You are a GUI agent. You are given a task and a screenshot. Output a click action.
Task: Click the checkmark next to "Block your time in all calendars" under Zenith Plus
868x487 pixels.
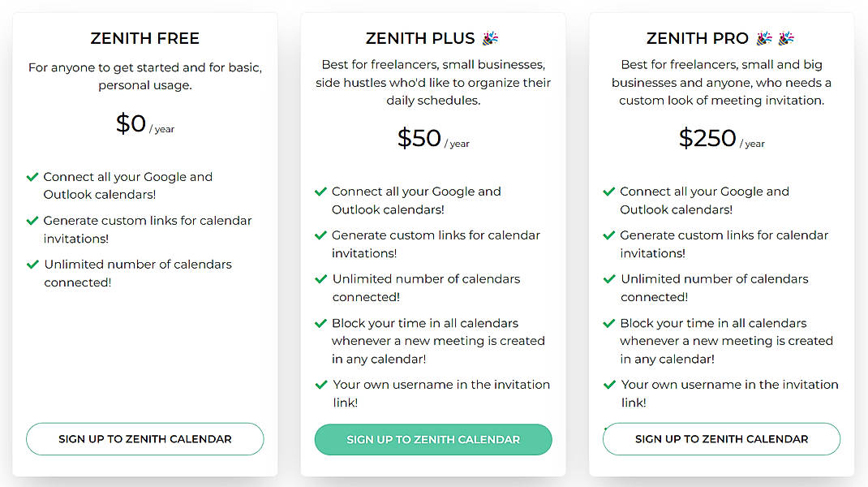click(x=320, y=323)
